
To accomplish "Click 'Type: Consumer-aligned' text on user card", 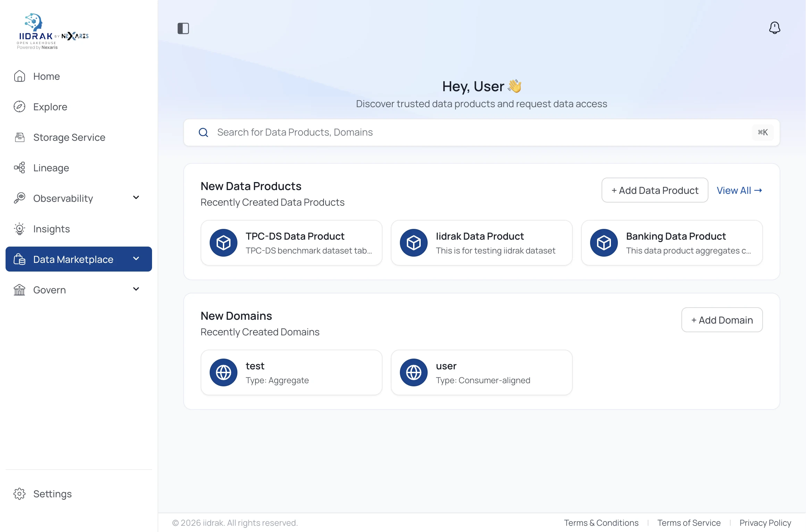I will point(483,380).
